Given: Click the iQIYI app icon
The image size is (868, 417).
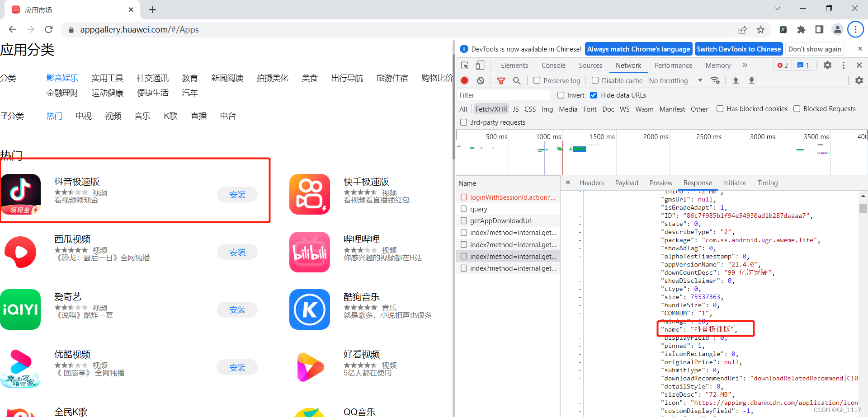Looking at the screenshot, I should pos(20,309).
